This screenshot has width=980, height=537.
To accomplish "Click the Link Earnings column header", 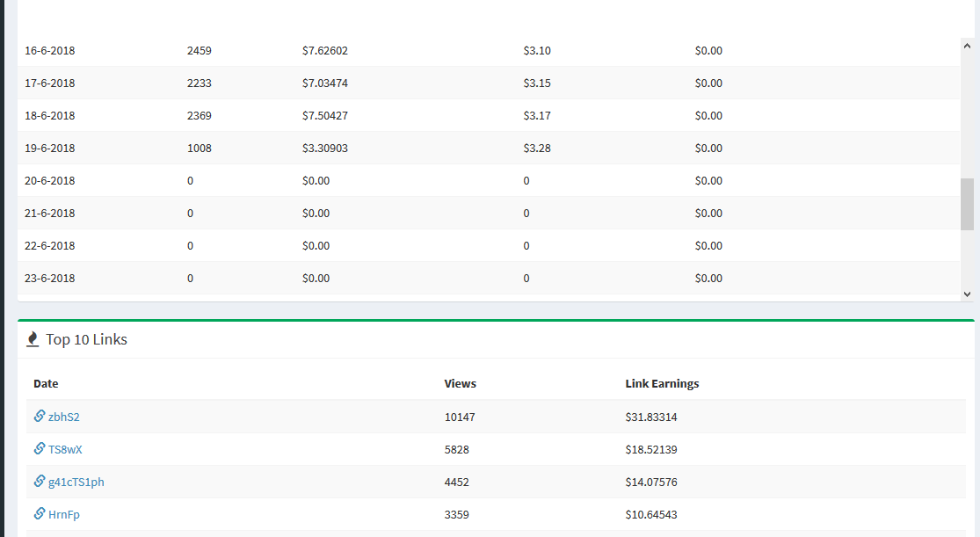I will (662, 384).
